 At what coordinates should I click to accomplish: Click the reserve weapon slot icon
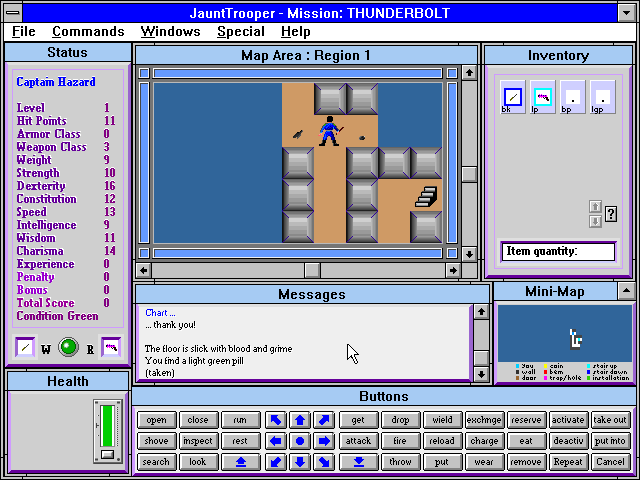[111, 347]
